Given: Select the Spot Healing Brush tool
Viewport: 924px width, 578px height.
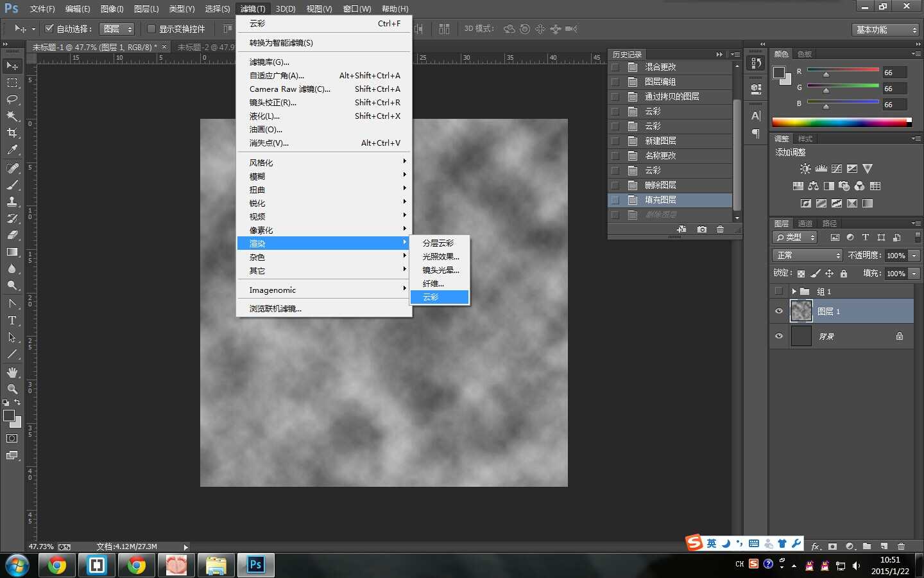Looking at the screenshot, I should pos(12,168).
